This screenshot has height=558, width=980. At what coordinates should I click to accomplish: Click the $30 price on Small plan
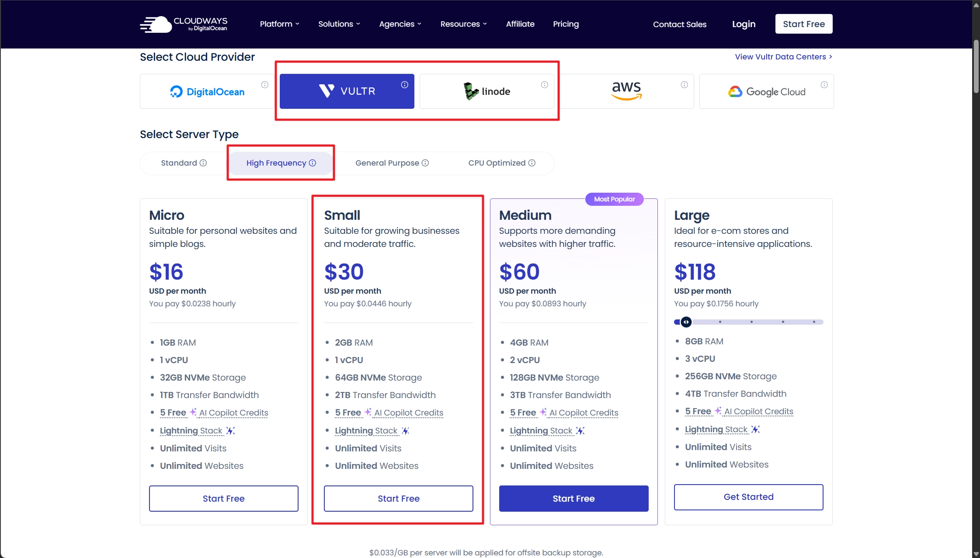click(x=344, y=272)
